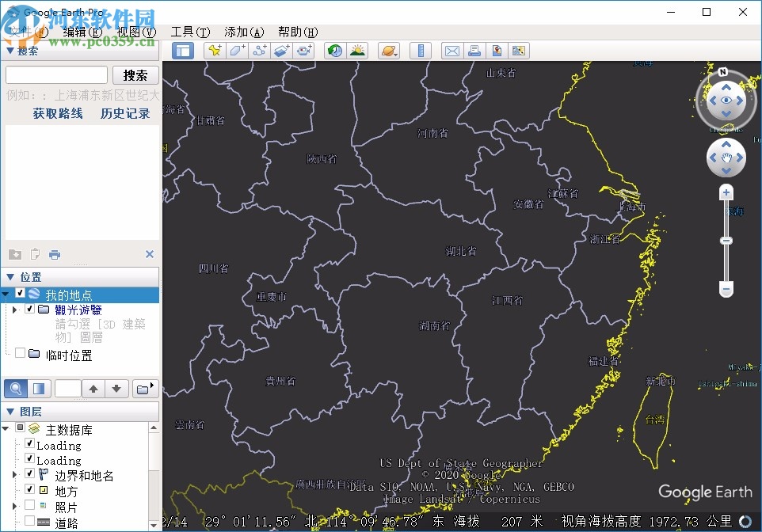Click the zoom slider handle

tap(726, 241)
